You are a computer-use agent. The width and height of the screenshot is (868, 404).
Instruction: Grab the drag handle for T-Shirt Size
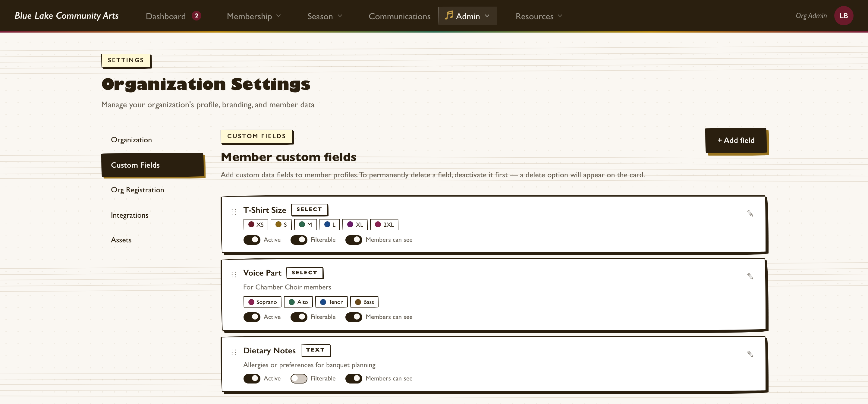pyautogui.click(x=234, y=212)
